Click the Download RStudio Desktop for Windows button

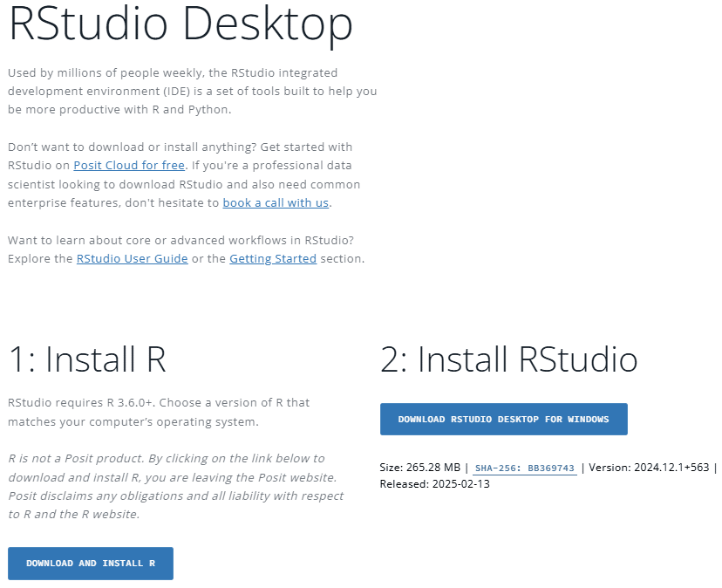[503, 419]
